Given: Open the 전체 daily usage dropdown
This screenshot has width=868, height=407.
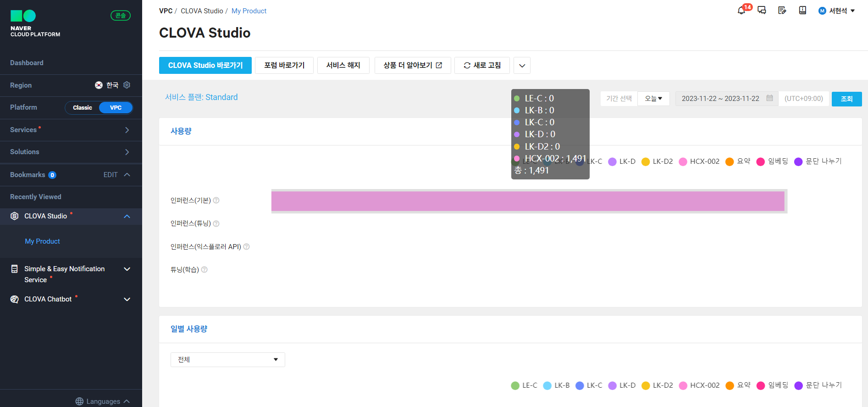Looking at the screenshot, I should coord(228,360).
